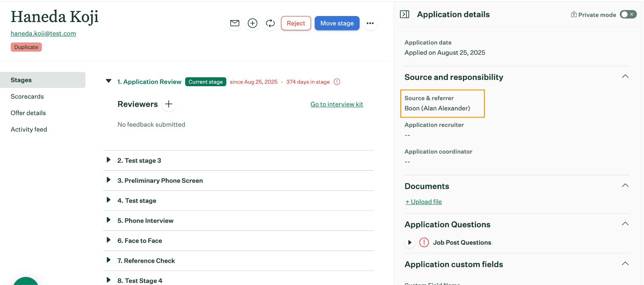Screen dimensions: 644x285
Task: Click the Reviewers heading
Action: point(138,104)
